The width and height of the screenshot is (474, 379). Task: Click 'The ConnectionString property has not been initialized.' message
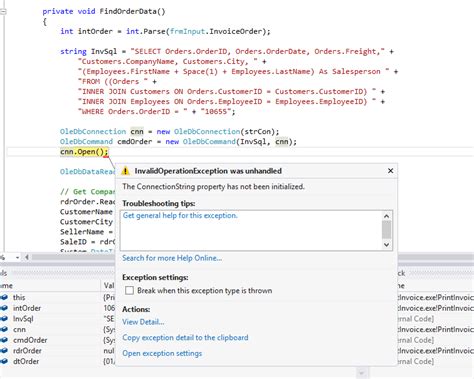[213, 187]
